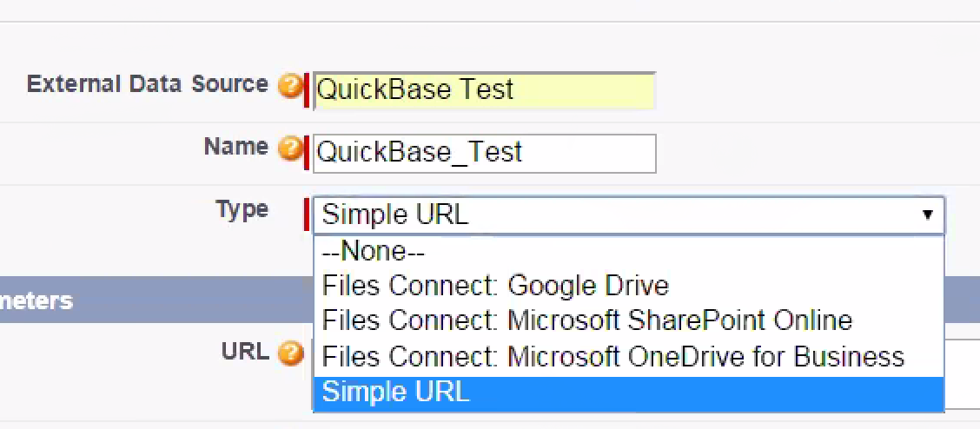Click the Type dropdown arrow
The image size is (980, 429).
pos(927,214)
